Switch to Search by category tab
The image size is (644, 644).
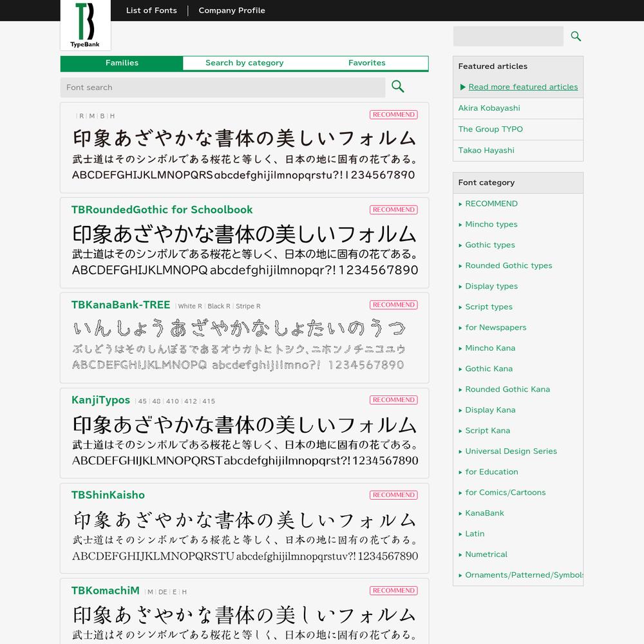244,63
